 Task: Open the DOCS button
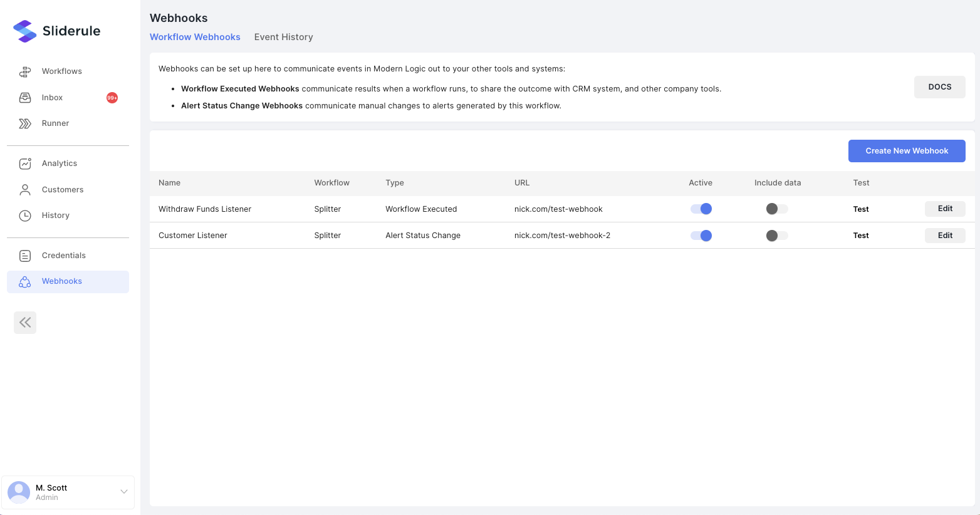940,87
